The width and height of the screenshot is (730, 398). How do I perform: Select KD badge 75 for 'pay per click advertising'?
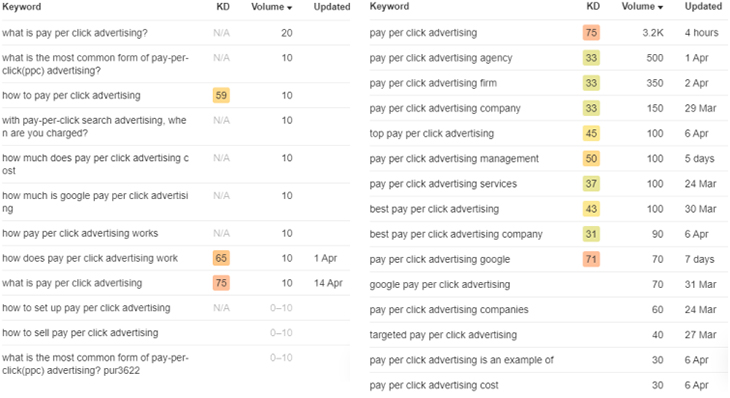click(x=591, y=33)
